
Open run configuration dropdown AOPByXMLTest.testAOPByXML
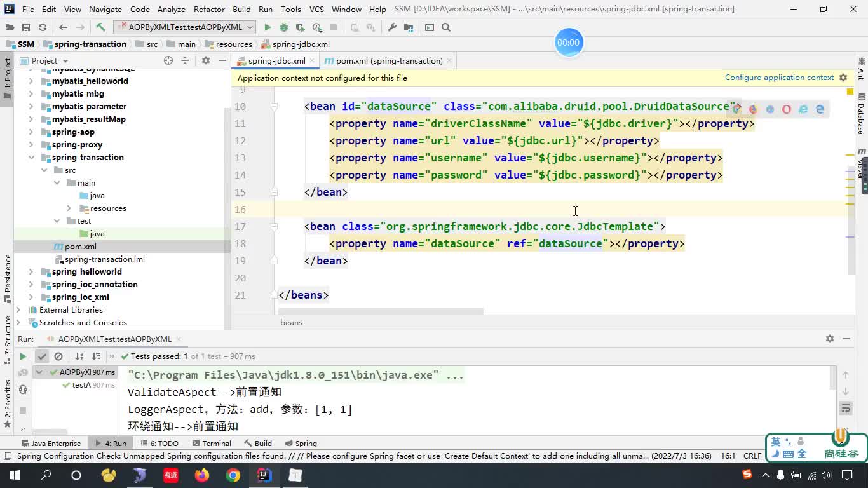point(185,27)
